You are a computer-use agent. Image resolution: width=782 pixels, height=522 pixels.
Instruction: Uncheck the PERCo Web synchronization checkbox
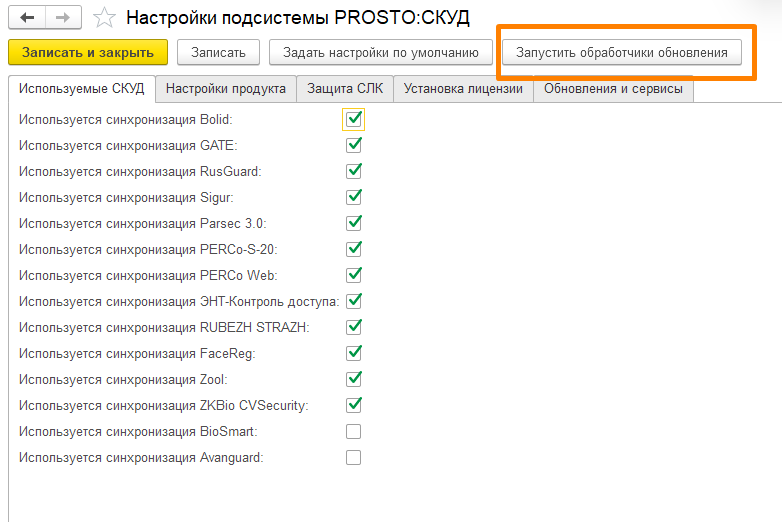tap(354, 275)
